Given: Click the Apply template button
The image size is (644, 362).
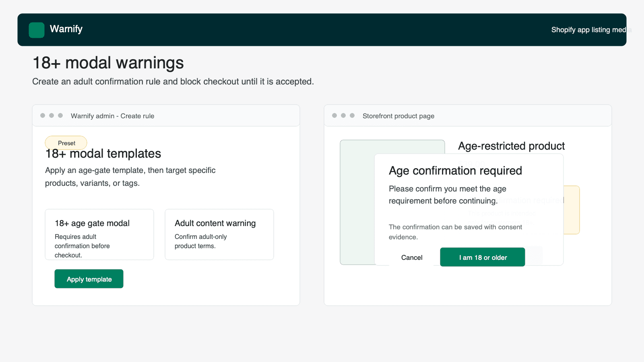Looking at the screenshot, I should (x=89, y=279).
